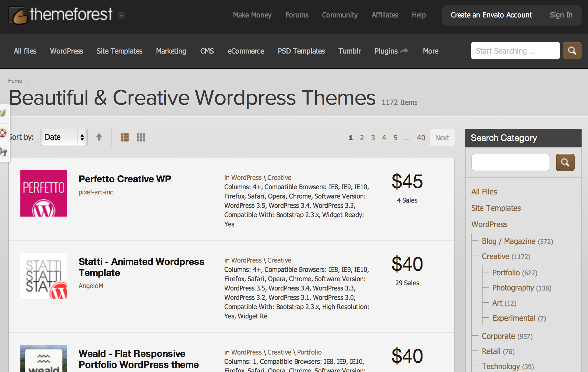Jump to results page 40

[421, 138]
